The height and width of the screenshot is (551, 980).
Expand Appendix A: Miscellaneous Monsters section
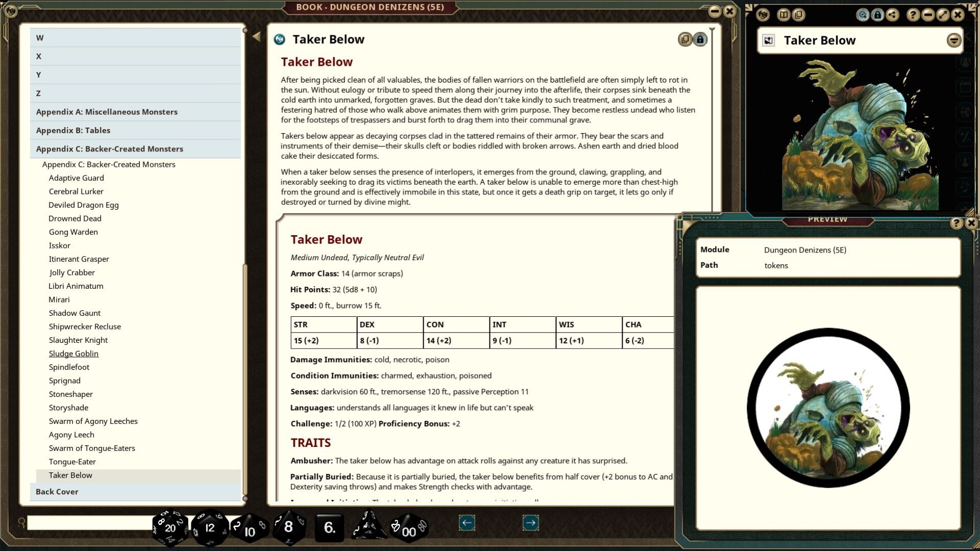coord(107,112)
